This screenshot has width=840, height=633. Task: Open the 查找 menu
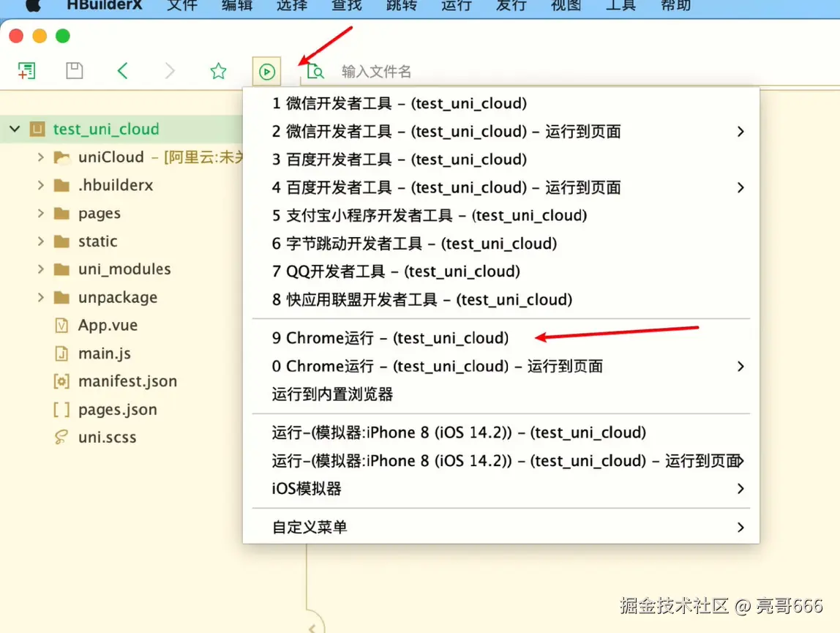(347, 5)
